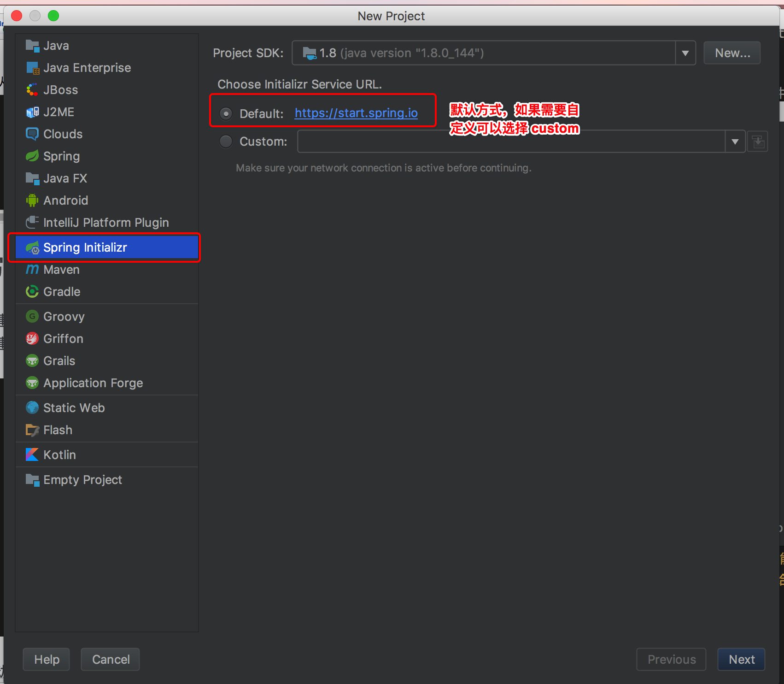Click the JBoss colorful icon
The image size is (784, 684).
[x=32, y=90]
